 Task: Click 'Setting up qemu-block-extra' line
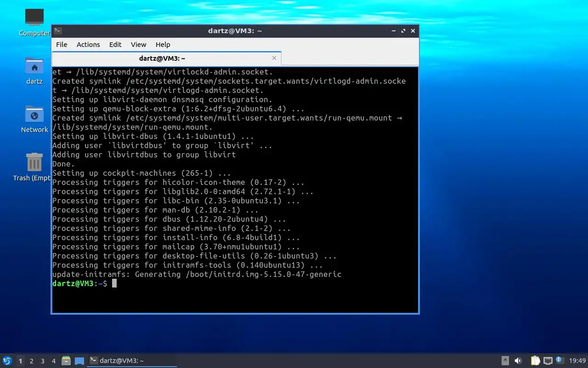click(178, 109)
